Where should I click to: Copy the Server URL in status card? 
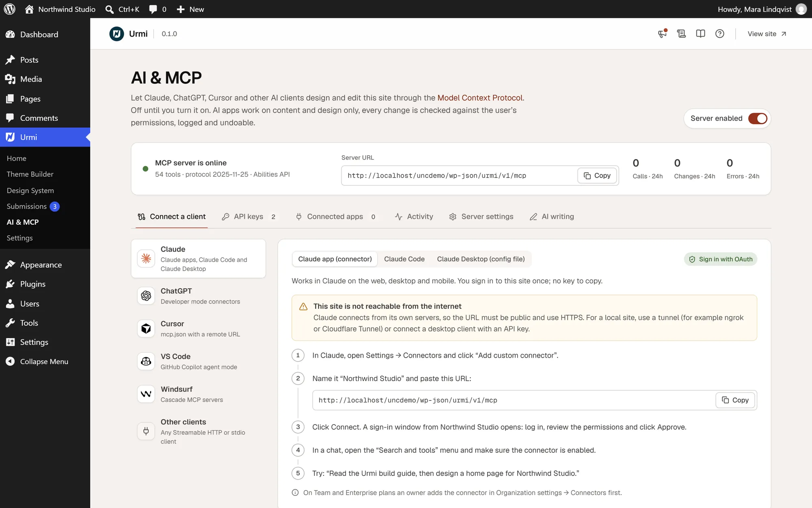pos(597,176)
